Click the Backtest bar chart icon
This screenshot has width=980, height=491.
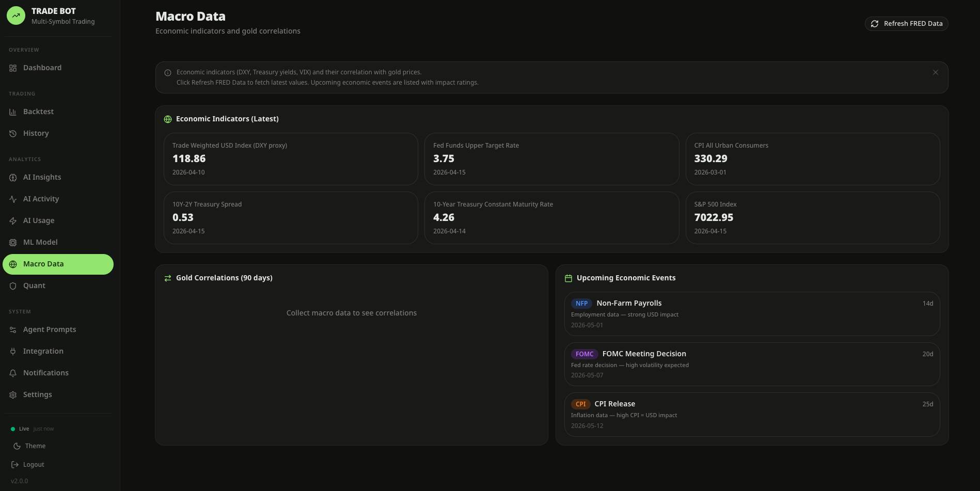tap(13, 112)
